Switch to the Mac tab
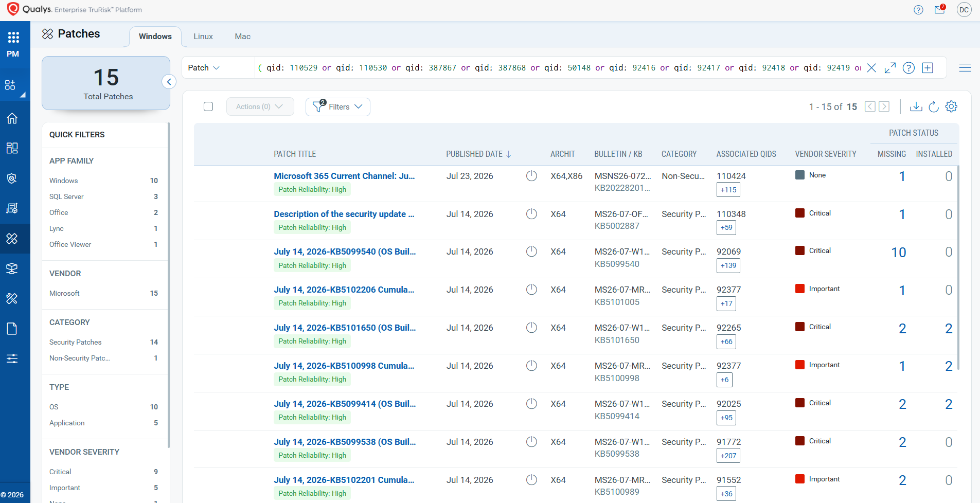 coord(243,37)
